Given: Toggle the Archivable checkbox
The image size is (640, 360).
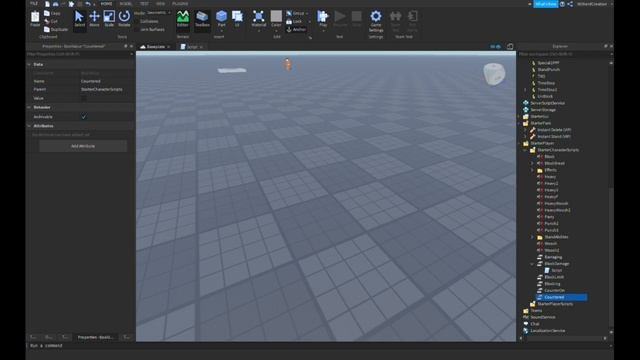Looking at the screenshot, I should 84,117.
